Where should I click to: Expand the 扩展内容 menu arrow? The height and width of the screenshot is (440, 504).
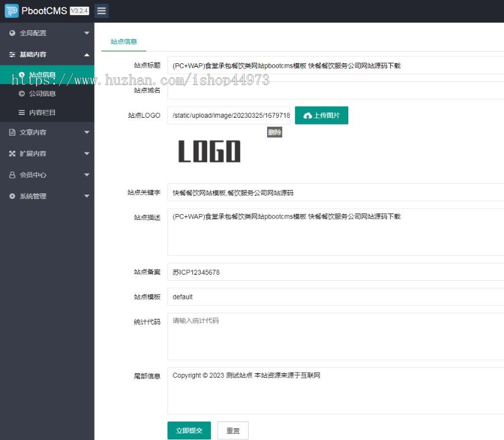tap(86, 154)
